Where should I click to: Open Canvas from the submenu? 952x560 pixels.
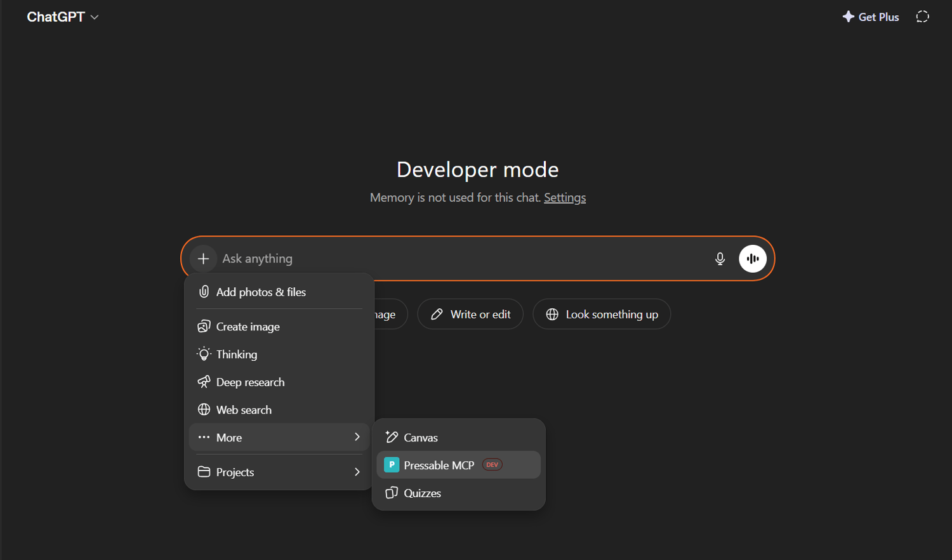[x=458, y=437]
